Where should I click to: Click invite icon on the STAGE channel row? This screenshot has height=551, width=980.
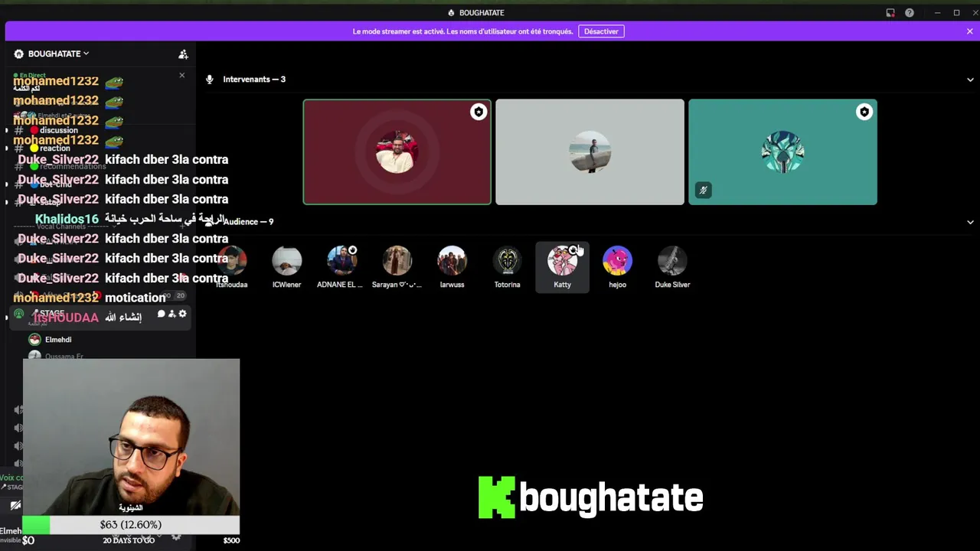171,315
